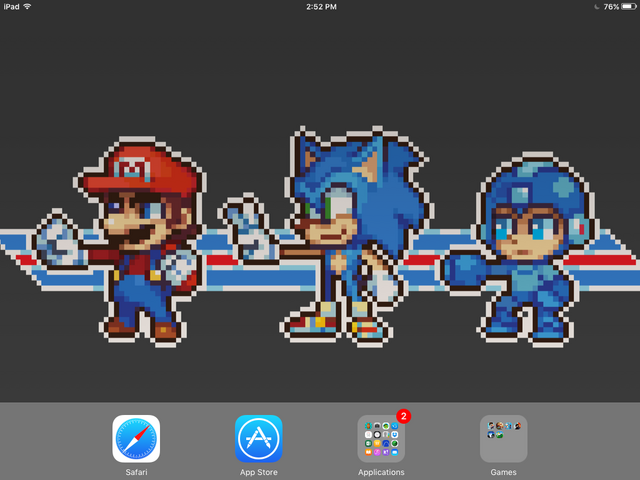The height and width of the screenshot is (480, 640).
Task: Tap the Safari label text
Action: (x=136, y=472)
